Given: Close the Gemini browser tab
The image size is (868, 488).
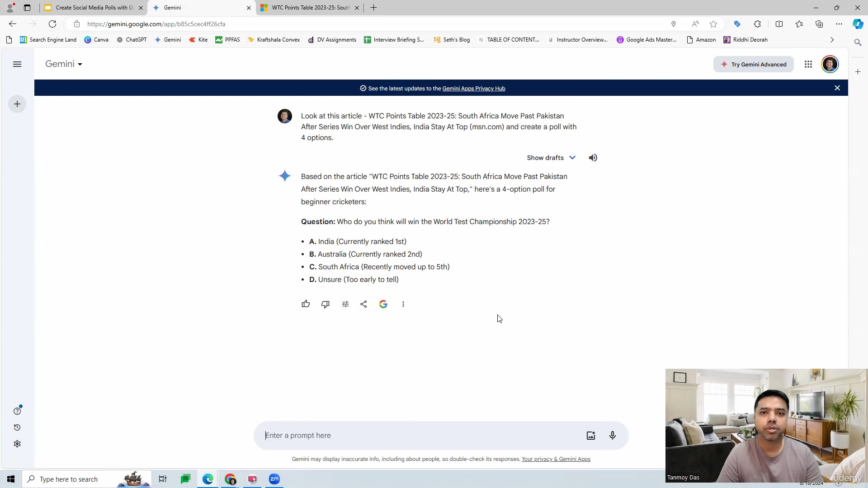Looking at the screenshot, I should 249,8.
